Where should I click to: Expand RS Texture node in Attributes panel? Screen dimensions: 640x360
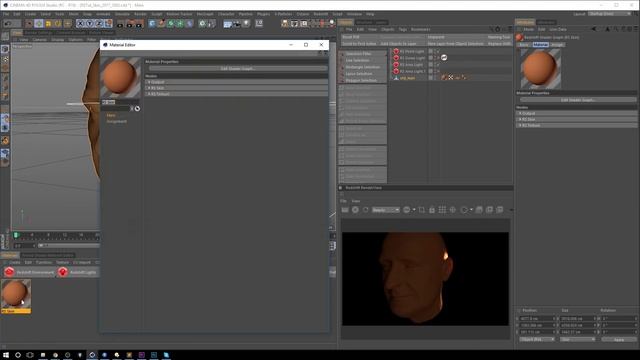click(577, 125)
